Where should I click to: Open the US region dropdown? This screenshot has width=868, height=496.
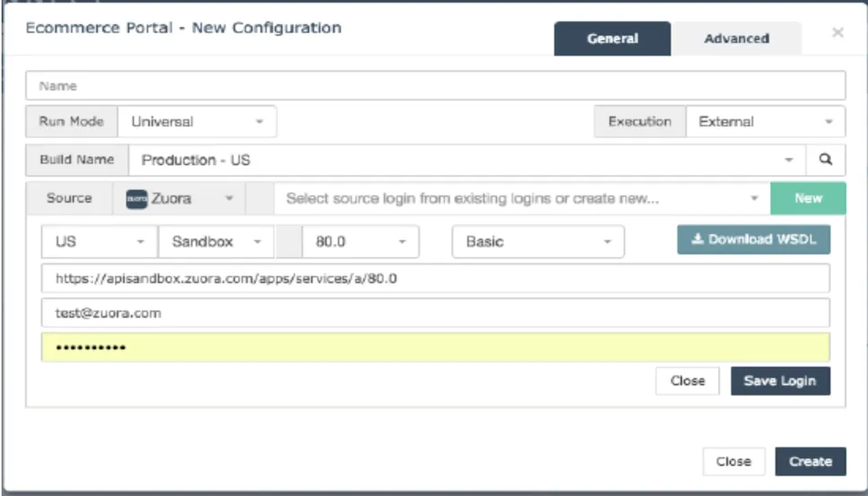coord(100,241)
